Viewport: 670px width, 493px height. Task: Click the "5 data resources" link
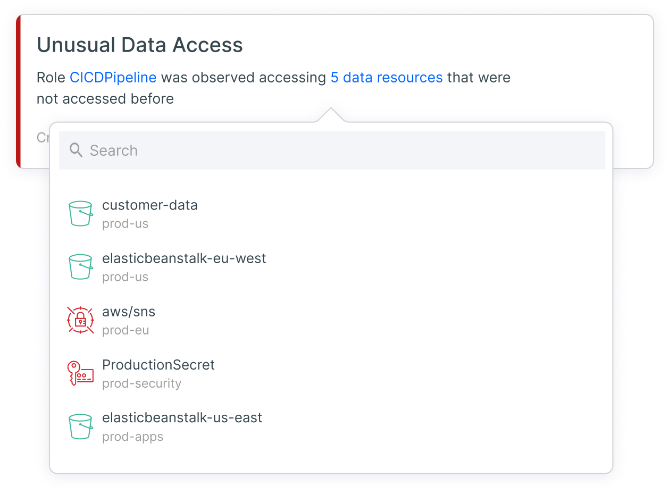point(386,77)
